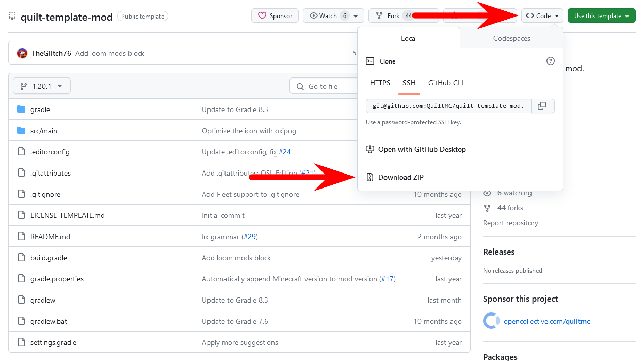
Task: Click the README.md file icon
Action: pyautogui.click(x=21, y=236)
